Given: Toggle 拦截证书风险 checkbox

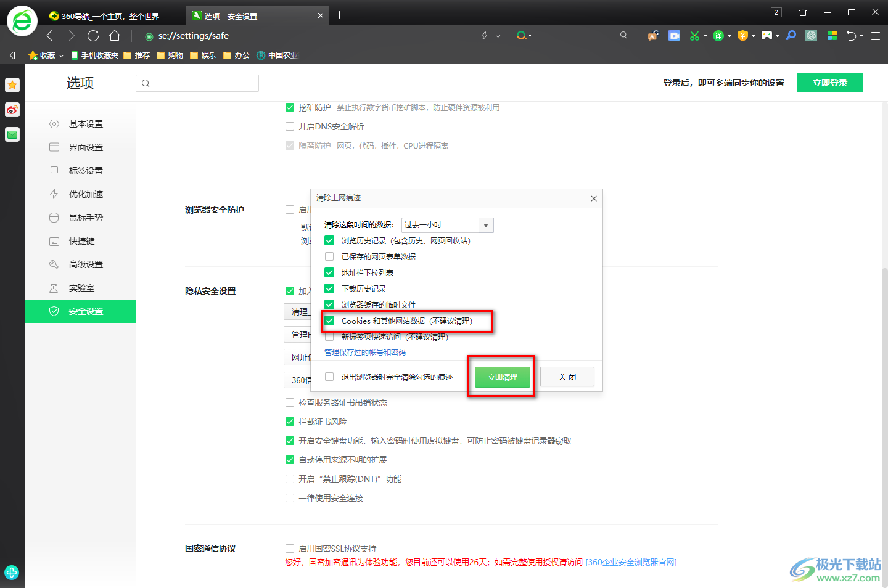Looking at the screenshot, I should click(290, 422).
